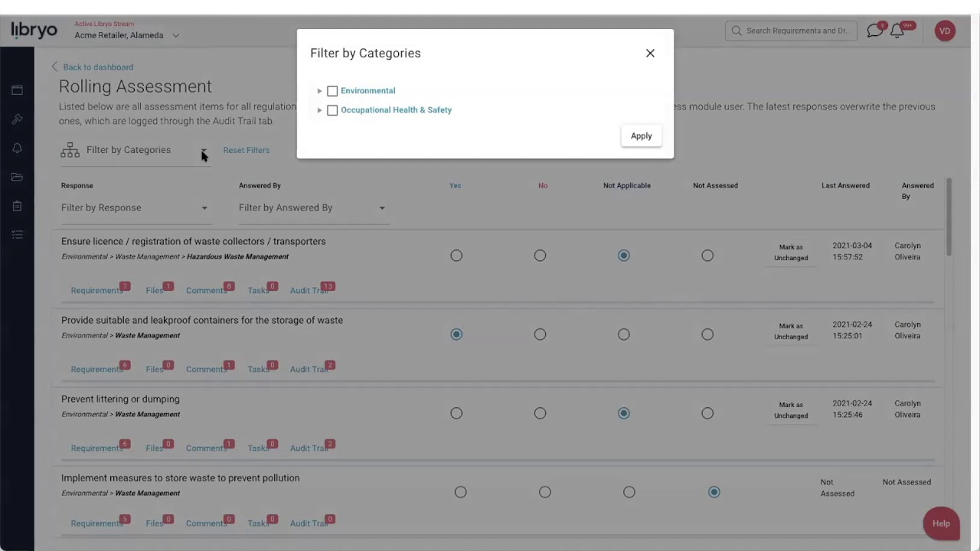This screenshot has height=551, width=980.
Task: Click the Reset Filters link
Action: [247, 150]
